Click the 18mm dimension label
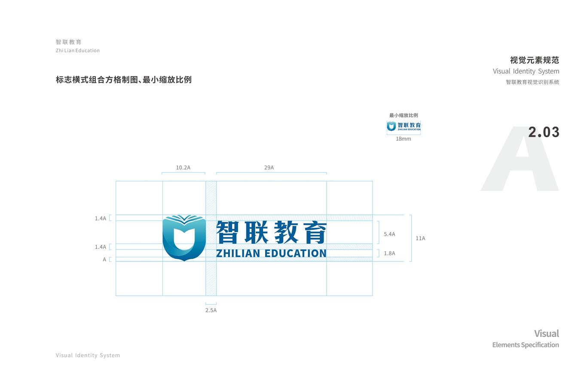 [403, 139]
